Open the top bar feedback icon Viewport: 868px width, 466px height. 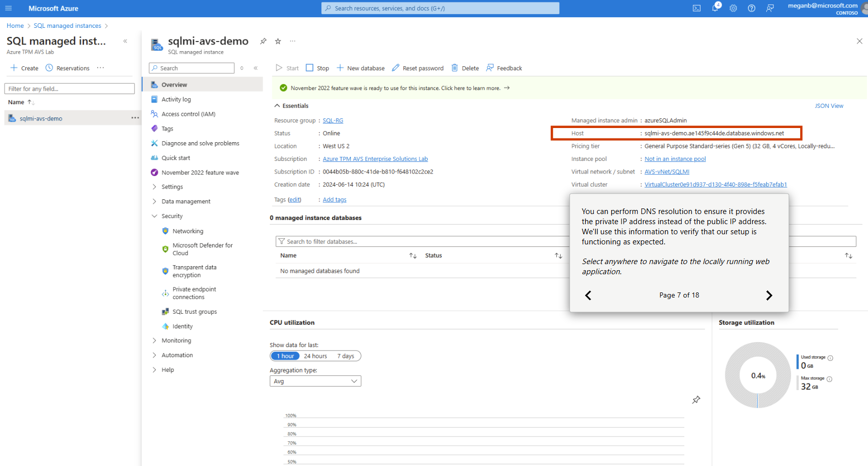(770, 8)
